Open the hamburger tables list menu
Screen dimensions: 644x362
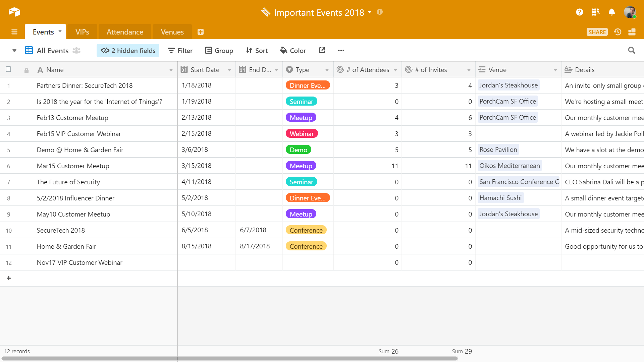tap(14, 32)
